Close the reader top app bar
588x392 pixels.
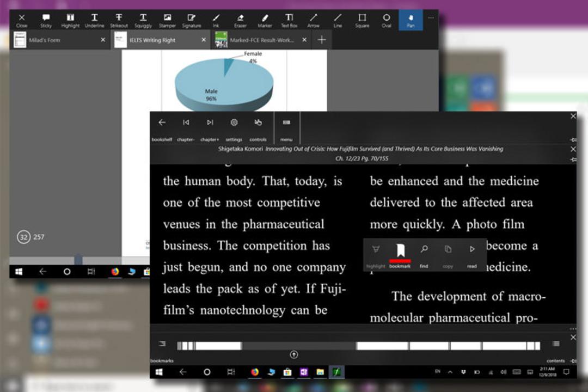click(x=573, y=117)
